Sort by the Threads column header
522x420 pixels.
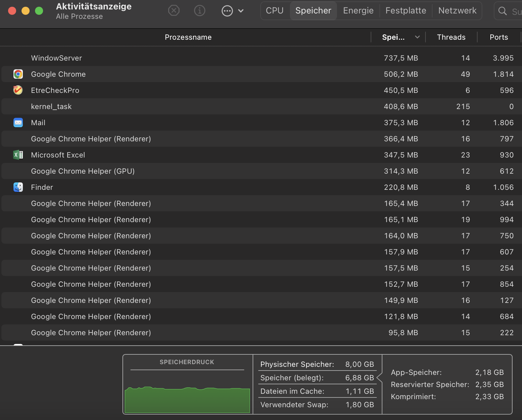click(451, 37)
